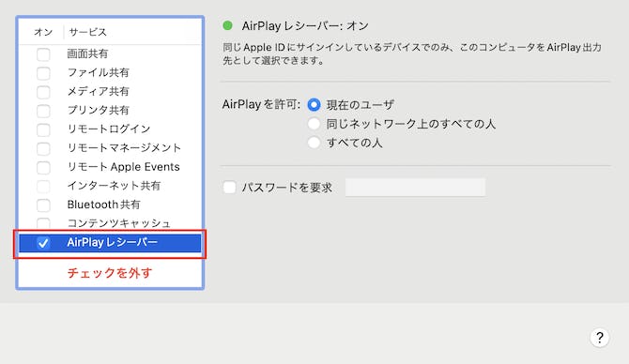Click the green AirPlay status indicator

tap(227, 25)
